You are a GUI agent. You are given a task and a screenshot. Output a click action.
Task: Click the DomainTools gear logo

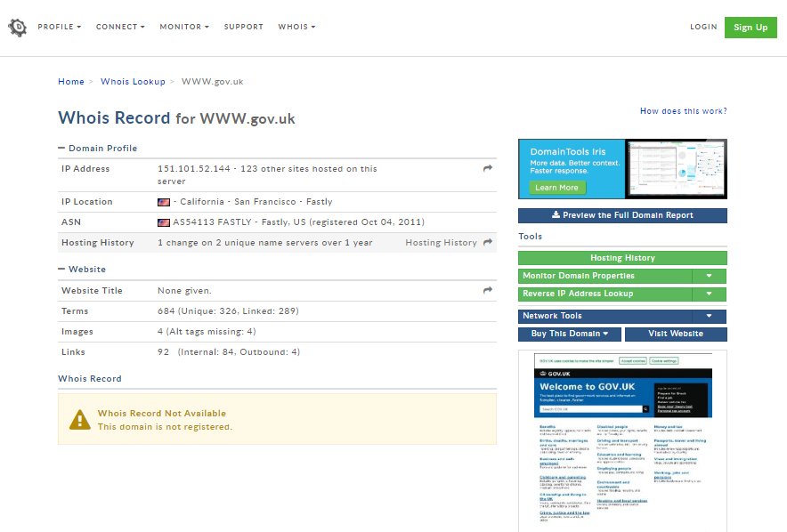[x=18, y=27]
